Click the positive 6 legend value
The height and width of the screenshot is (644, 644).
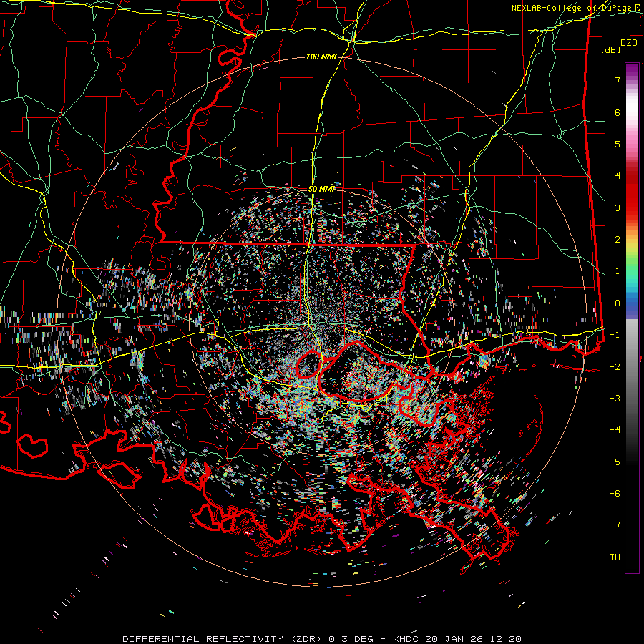[x=618, y=112]
